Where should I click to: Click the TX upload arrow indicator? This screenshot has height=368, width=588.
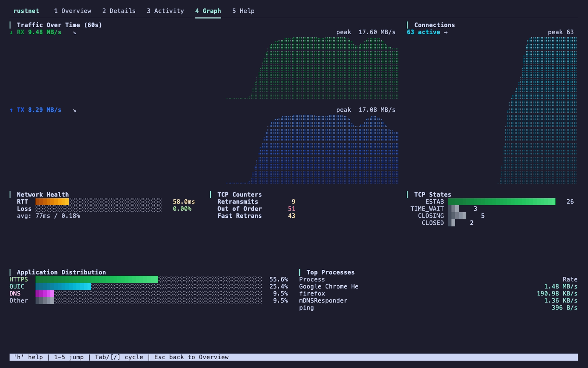pos(11,110)
